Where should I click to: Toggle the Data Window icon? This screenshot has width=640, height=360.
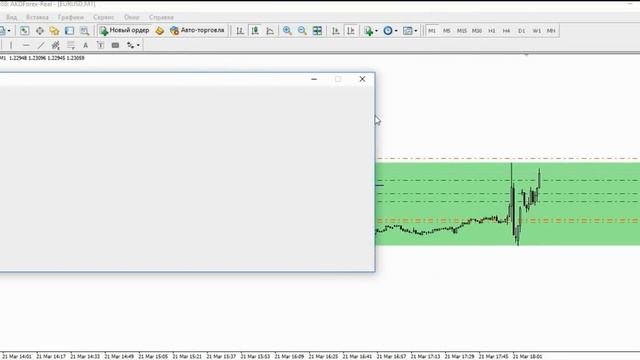(40, 31)
